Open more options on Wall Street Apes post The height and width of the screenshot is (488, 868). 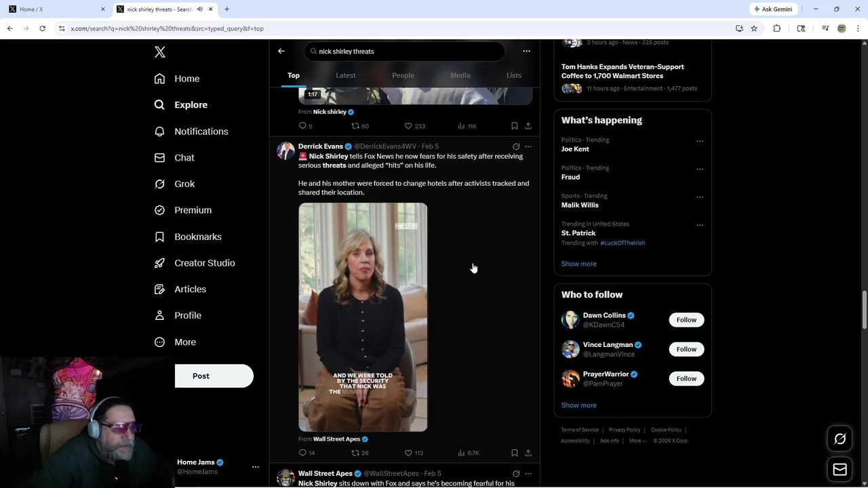point(528,474)
